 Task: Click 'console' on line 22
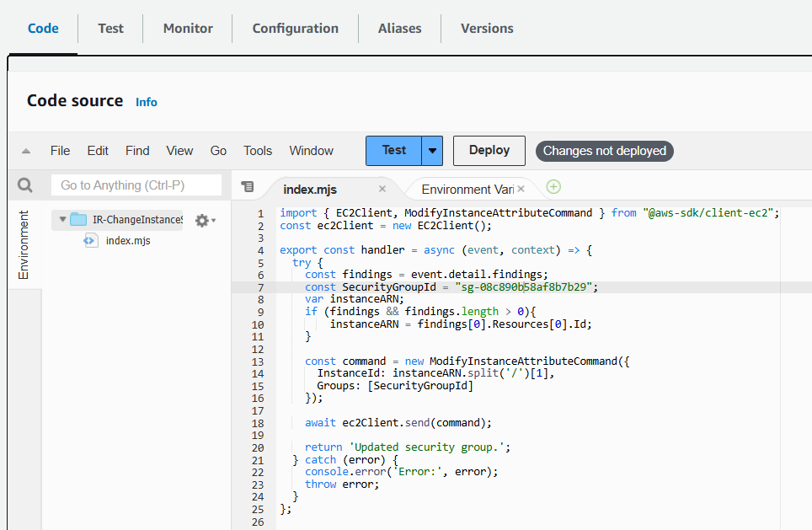[327, 472]
